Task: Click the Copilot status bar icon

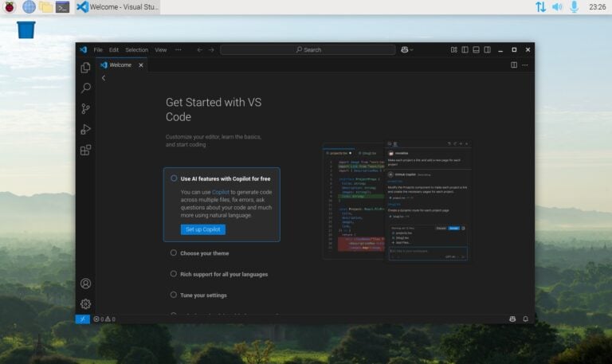Action: (512, 319)
